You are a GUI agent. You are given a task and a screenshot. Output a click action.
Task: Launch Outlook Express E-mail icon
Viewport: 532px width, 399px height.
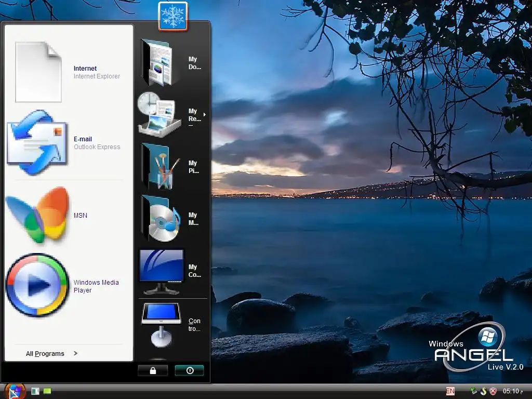point(37,142)
